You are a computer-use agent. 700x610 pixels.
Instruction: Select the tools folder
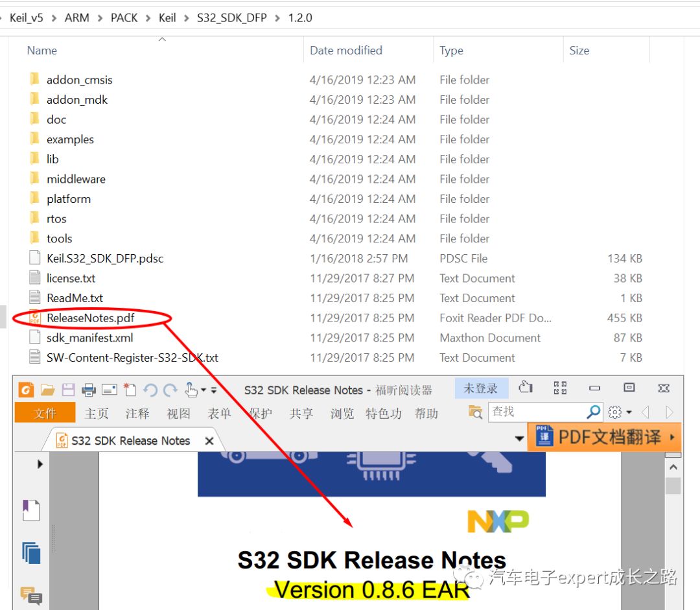[60, 239]
